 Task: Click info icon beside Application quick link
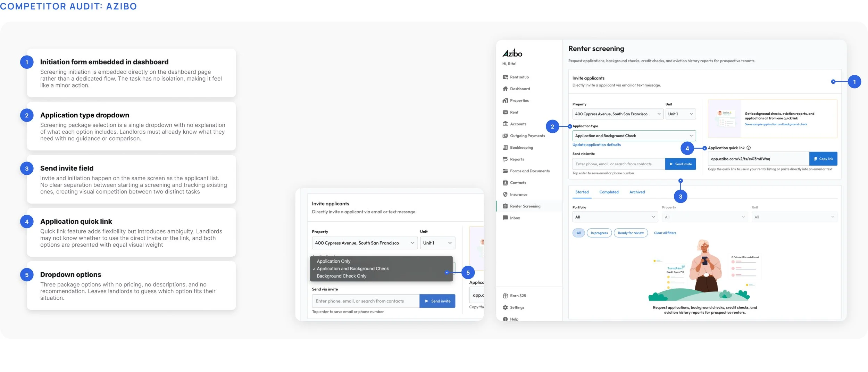[x=749, y=148]
